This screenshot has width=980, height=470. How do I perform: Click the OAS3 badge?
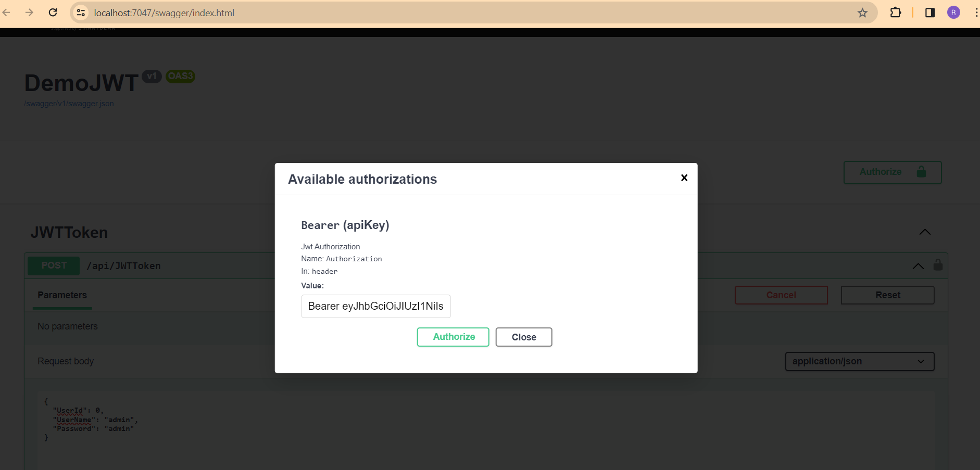[181, 77]
